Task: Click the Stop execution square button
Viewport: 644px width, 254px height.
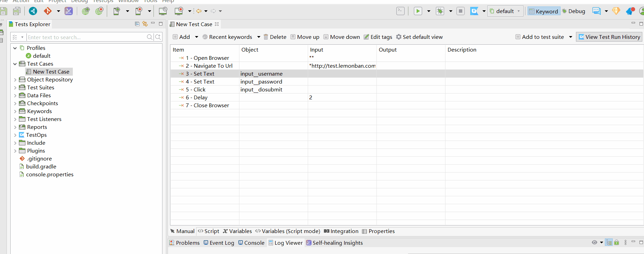Action: point(461,11)
